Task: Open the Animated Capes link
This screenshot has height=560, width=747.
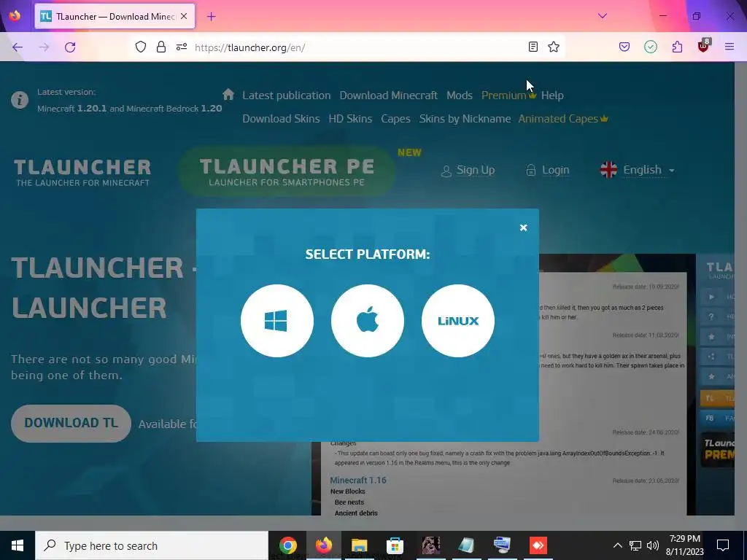Action: (562, 119)
